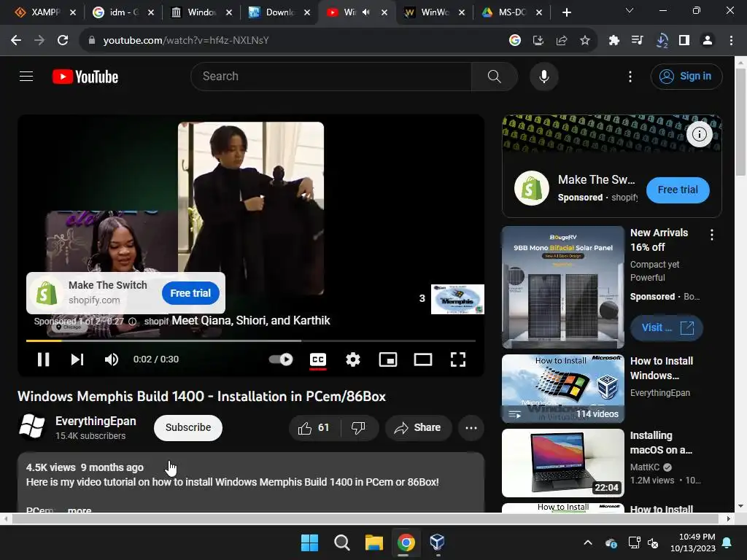
Task: Seek along the video progress bar
Action: (x=251, y=341)
